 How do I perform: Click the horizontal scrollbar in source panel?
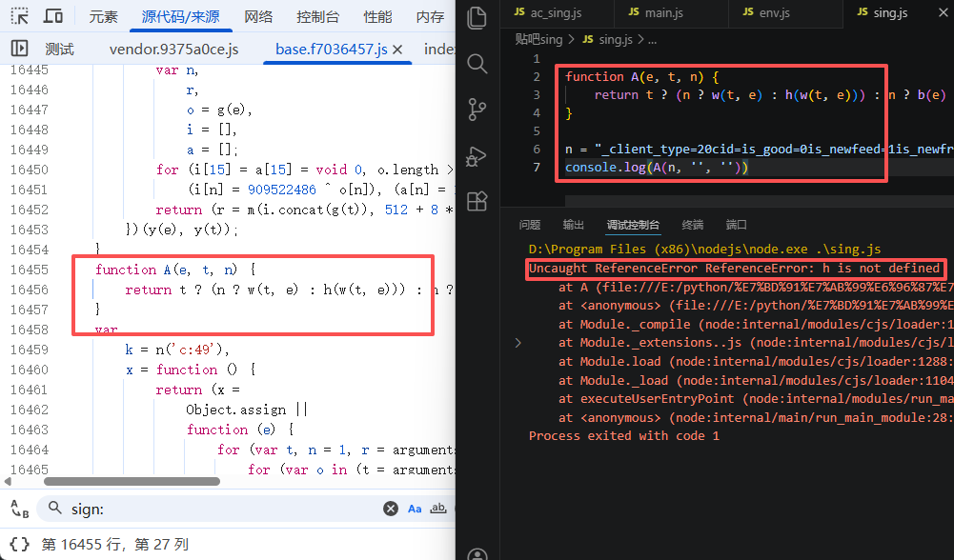coord(133,482)
